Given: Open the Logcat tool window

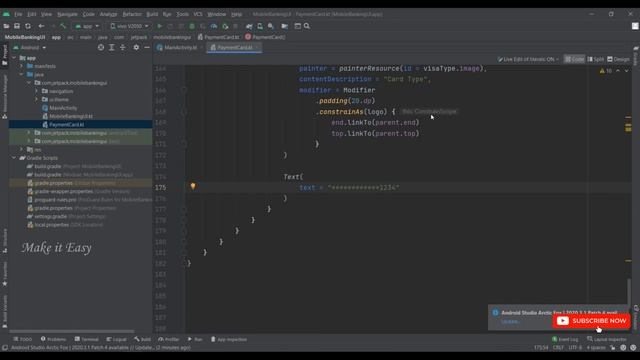Looking at the screenshot, I should pos(116,339).
